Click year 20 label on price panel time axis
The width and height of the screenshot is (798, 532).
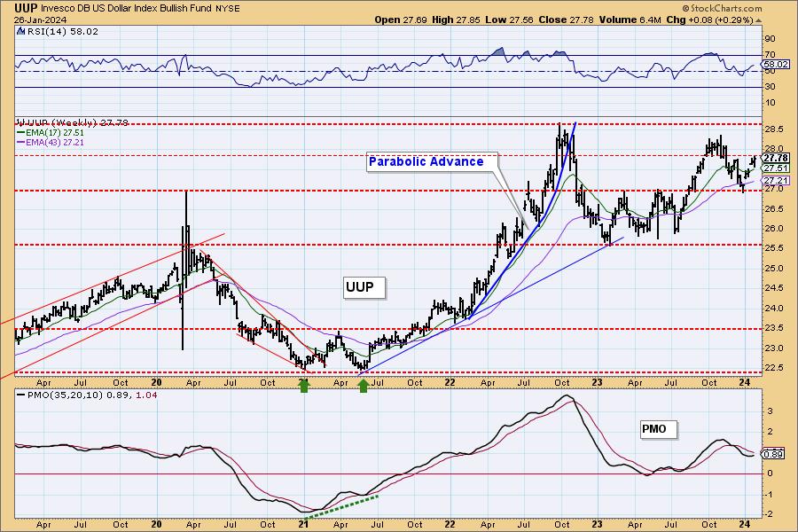pos(156,383)
